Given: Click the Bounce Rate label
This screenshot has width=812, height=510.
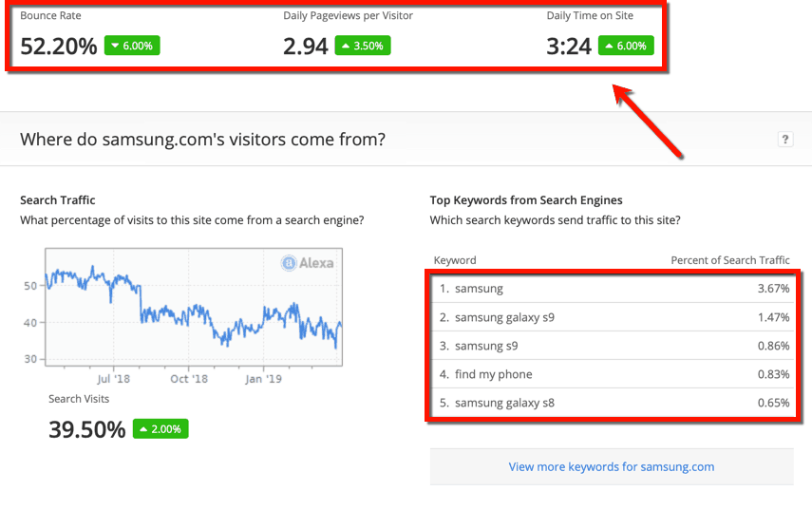Looking at the screenshot, I should pos(50,15).
